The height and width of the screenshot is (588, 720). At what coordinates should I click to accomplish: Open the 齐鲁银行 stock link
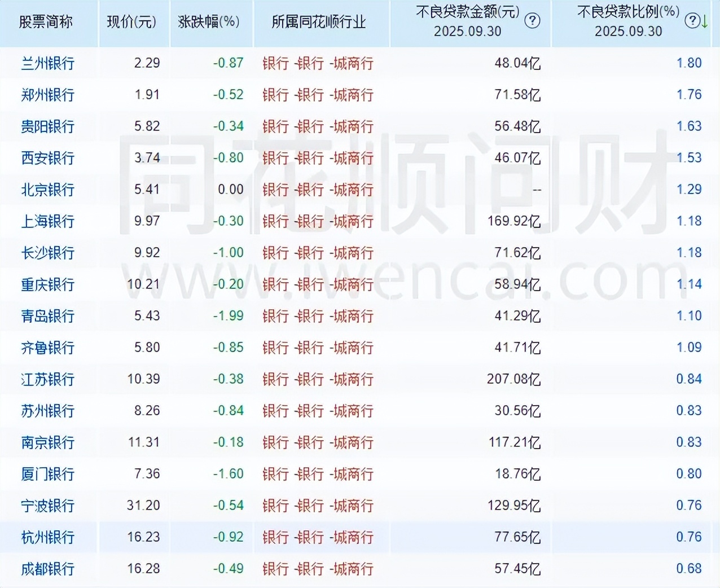(48, 348)
